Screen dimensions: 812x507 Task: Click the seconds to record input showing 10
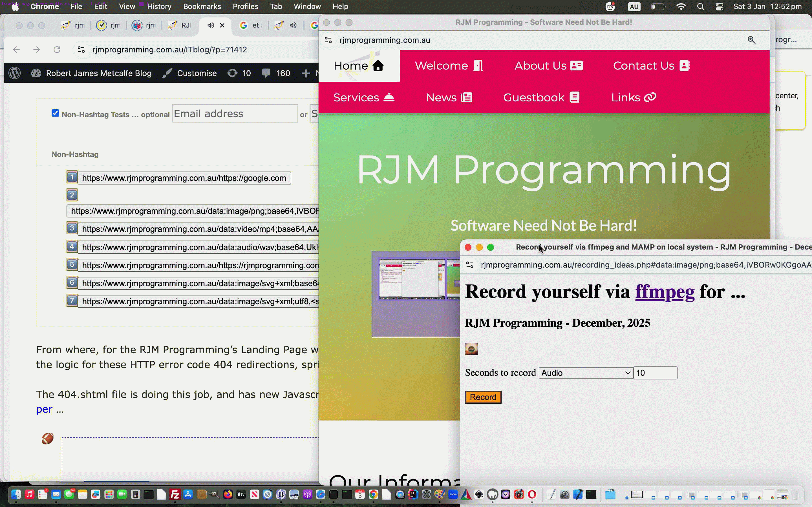[x=655, y=373]
